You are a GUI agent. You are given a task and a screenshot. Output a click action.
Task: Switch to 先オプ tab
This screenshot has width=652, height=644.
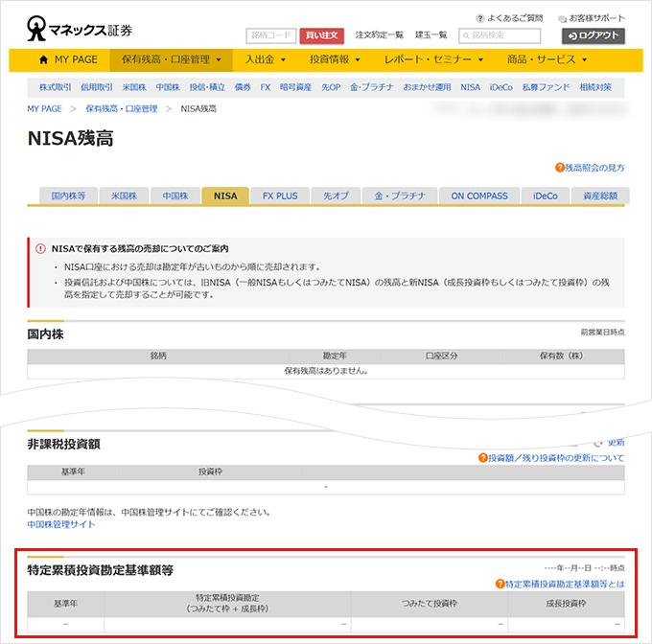[336, 196]
